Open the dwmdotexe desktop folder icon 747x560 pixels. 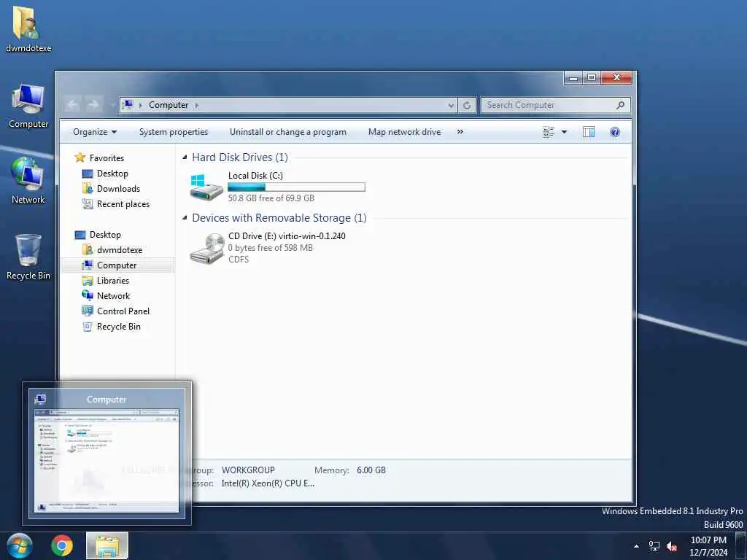coord(28,28)
